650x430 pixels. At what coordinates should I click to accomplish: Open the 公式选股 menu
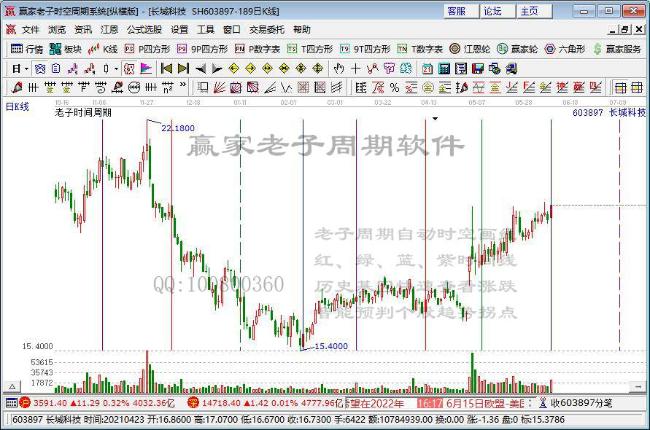tap(144, 30)
